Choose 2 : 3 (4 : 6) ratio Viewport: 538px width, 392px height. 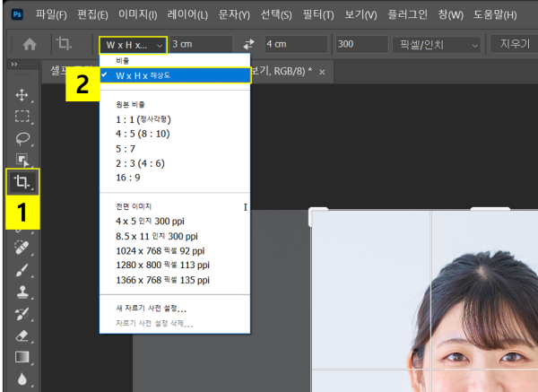tap(175, 163)
